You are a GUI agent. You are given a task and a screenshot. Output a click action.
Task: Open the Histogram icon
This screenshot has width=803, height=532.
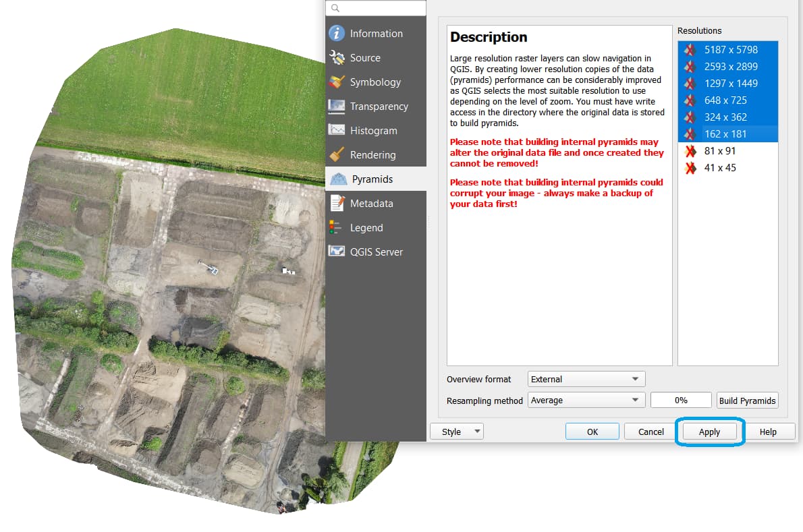(336, 131)
